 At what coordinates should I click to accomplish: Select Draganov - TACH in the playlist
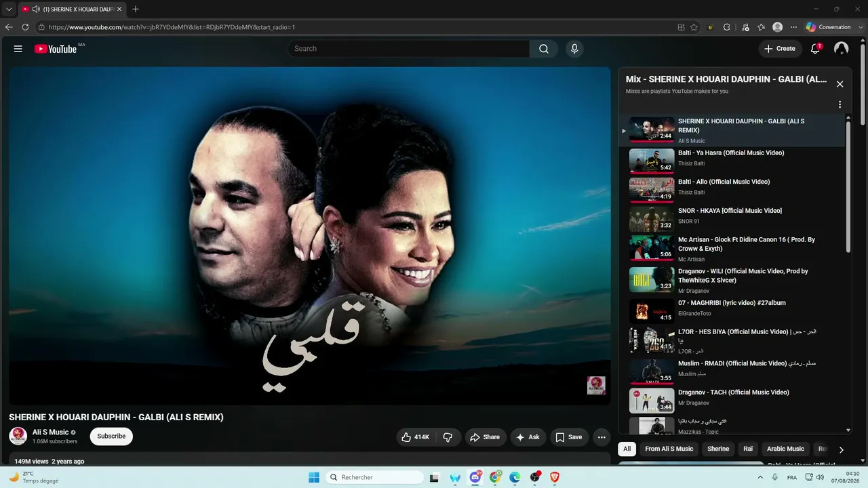click(732, 401)
